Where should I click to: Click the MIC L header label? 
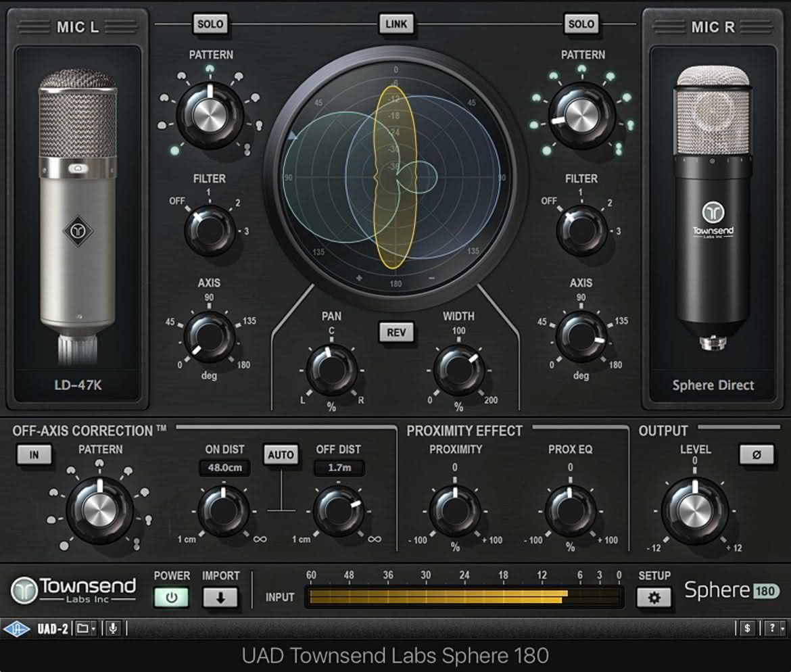tap(78, 27)
